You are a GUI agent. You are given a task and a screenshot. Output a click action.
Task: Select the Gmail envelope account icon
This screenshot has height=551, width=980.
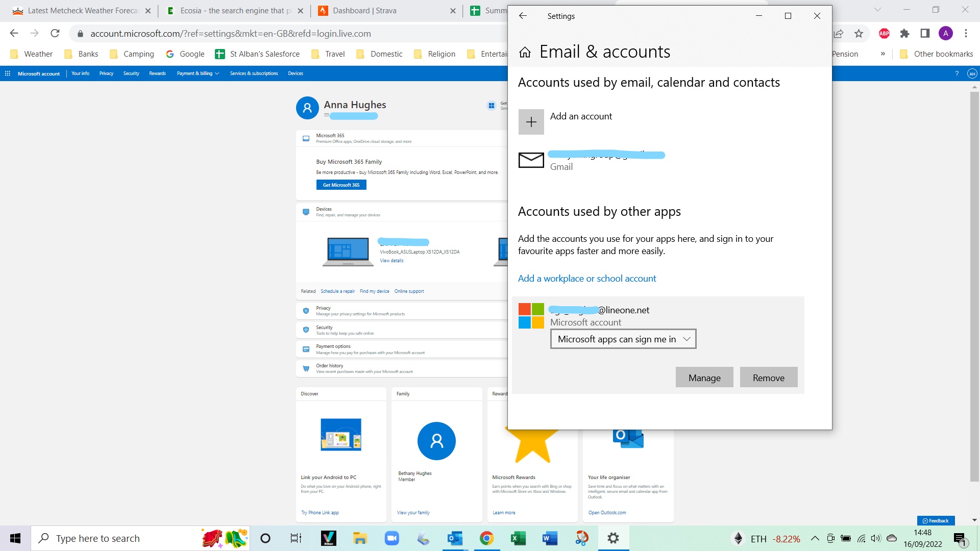(531, 160)
